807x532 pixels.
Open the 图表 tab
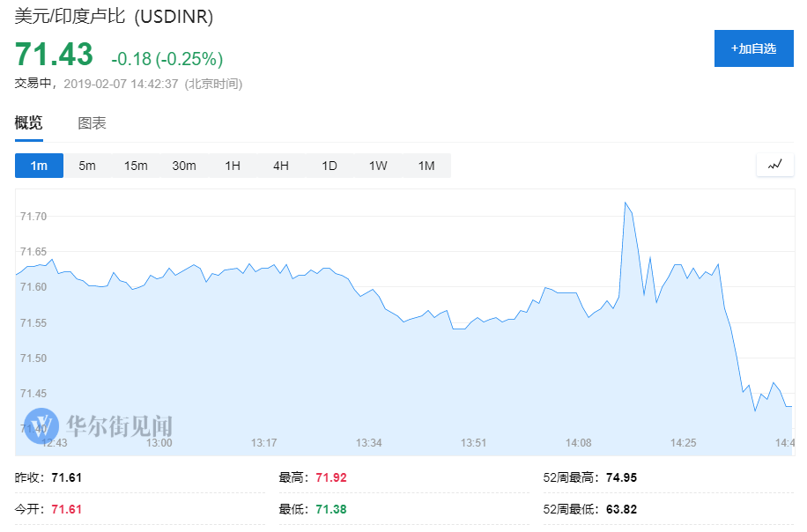(93, 123)
